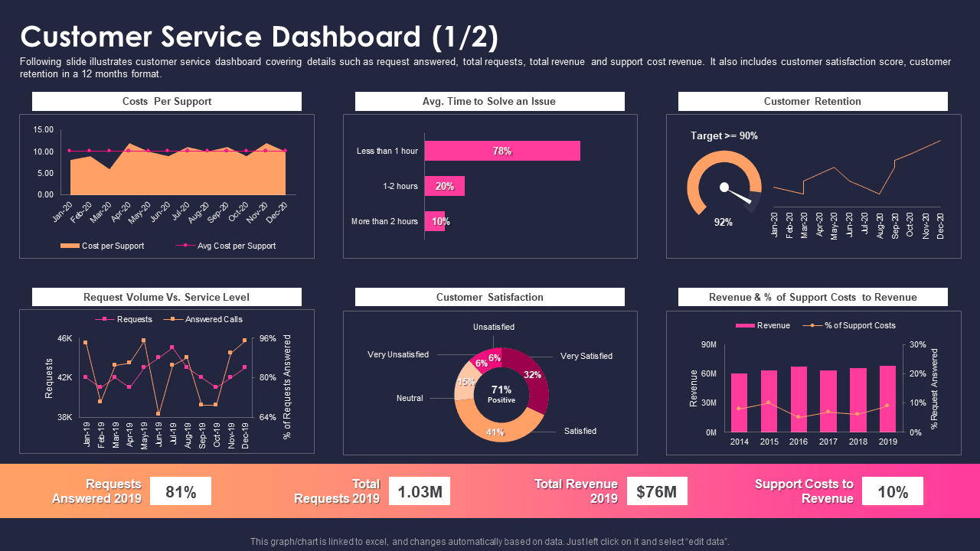Select the Customer Retention panel header
Viewport: 980px width, 551px height.
click(x=813, y=101)
